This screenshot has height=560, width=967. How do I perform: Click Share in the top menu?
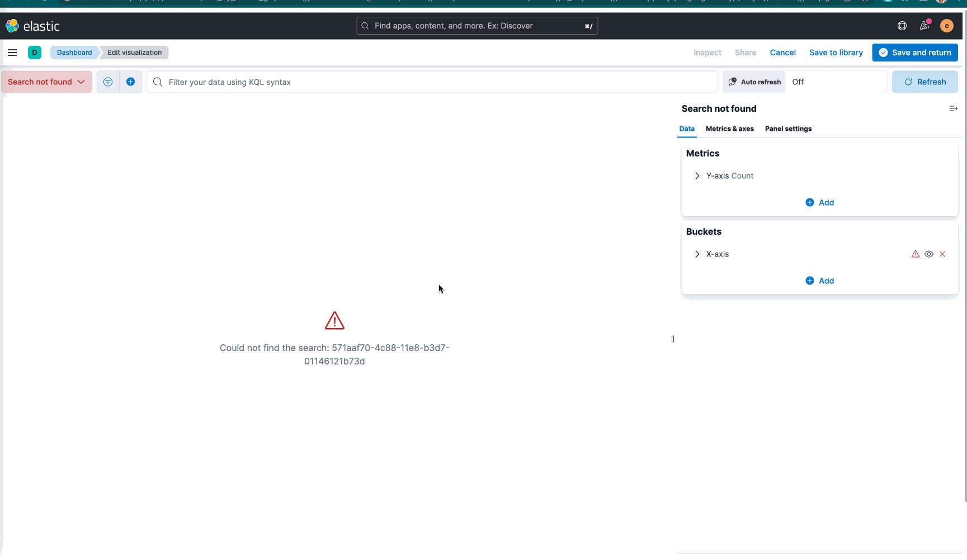(x=746, y=53)
